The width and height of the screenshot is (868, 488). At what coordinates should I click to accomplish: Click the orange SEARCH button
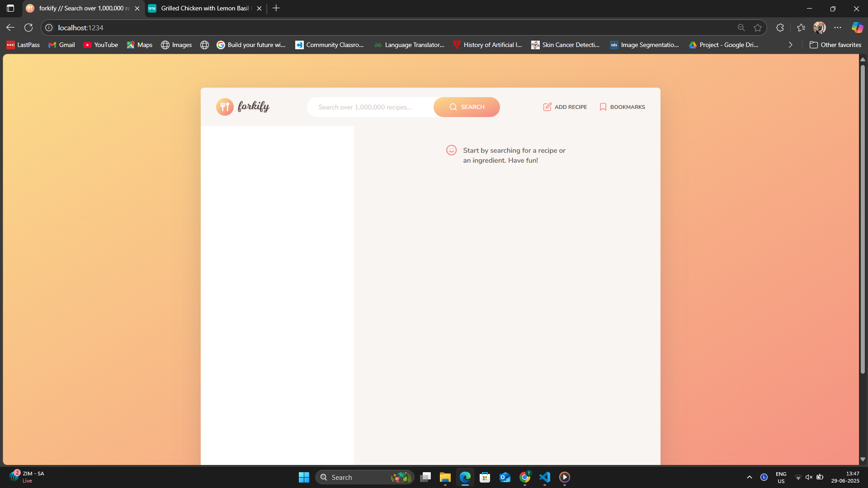(467, 107)
